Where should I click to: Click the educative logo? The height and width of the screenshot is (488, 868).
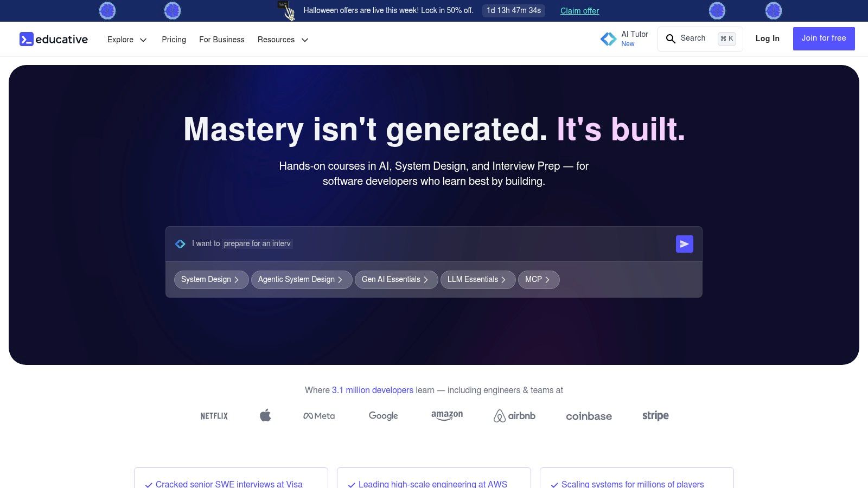click(54, 39)
